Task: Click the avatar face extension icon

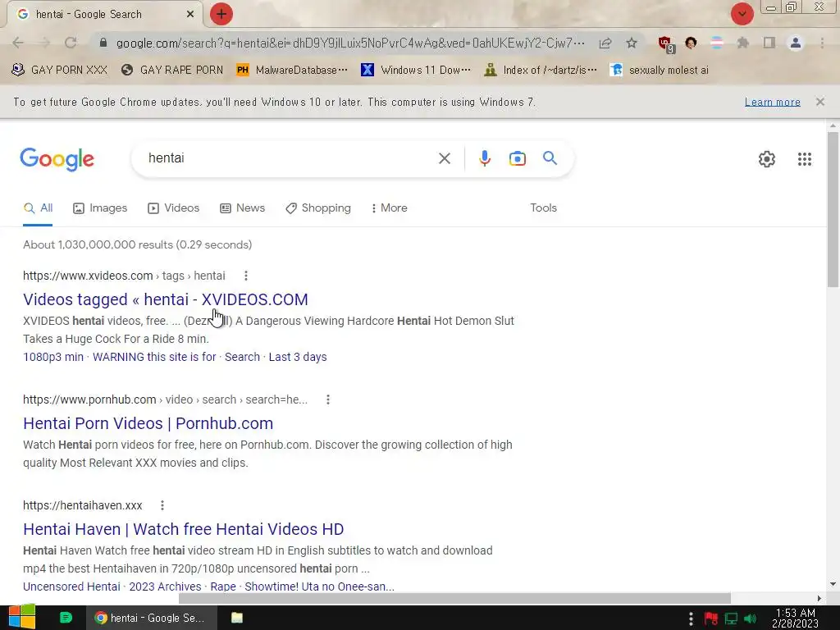Action: 691,43
